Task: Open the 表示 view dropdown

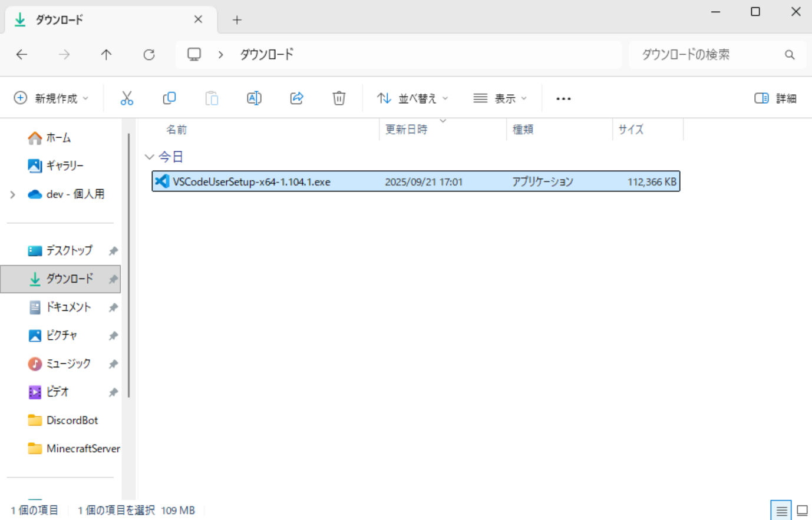Action: (x=500, y=98)
